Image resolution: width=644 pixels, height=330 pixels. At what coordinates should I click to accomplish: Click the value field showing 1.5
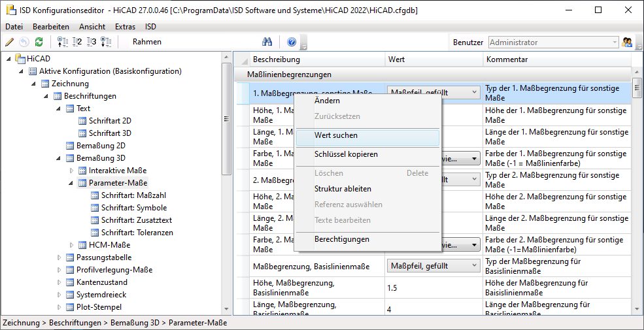point(433,288)
